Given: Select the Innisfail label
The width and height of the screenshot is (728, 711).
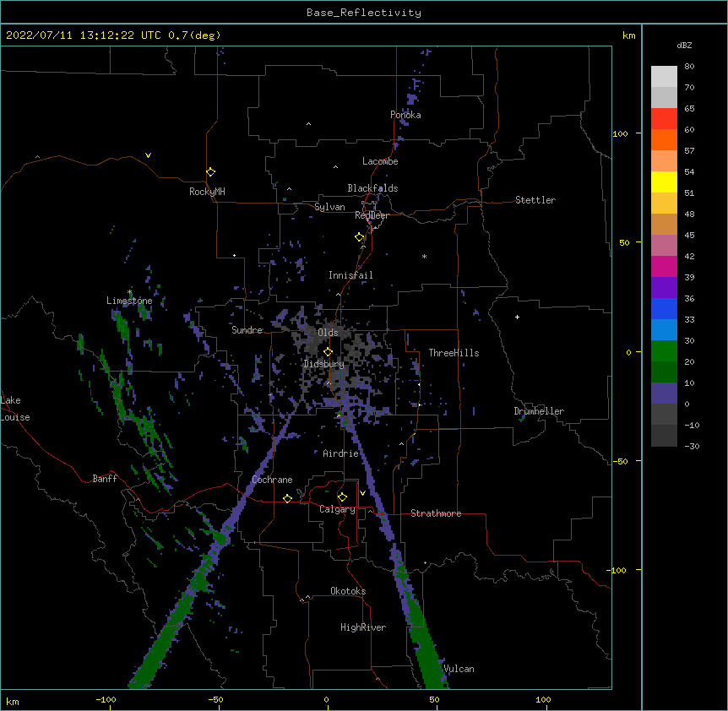Looking at the screenshot, I should 350,275.
